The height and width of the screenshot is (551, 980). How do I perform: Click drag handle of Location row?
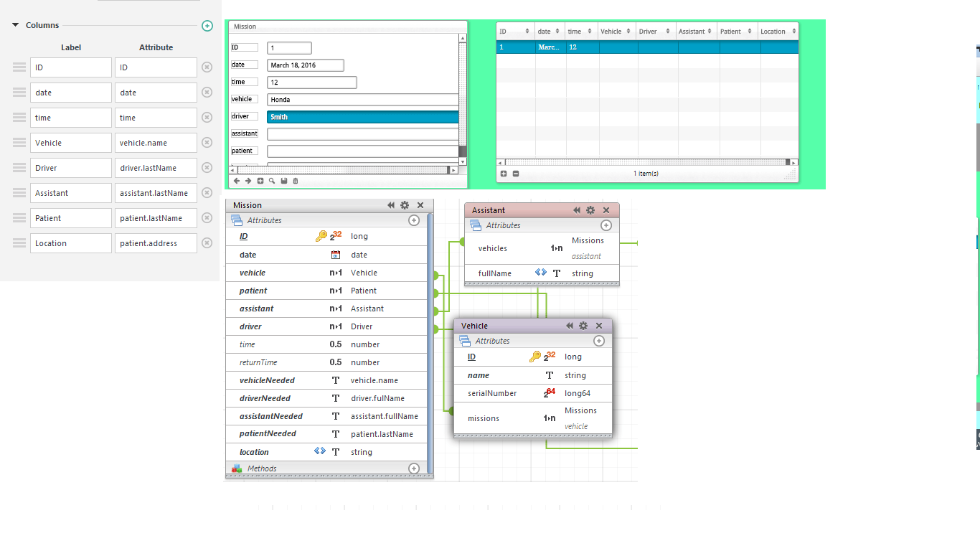[19, 243]
